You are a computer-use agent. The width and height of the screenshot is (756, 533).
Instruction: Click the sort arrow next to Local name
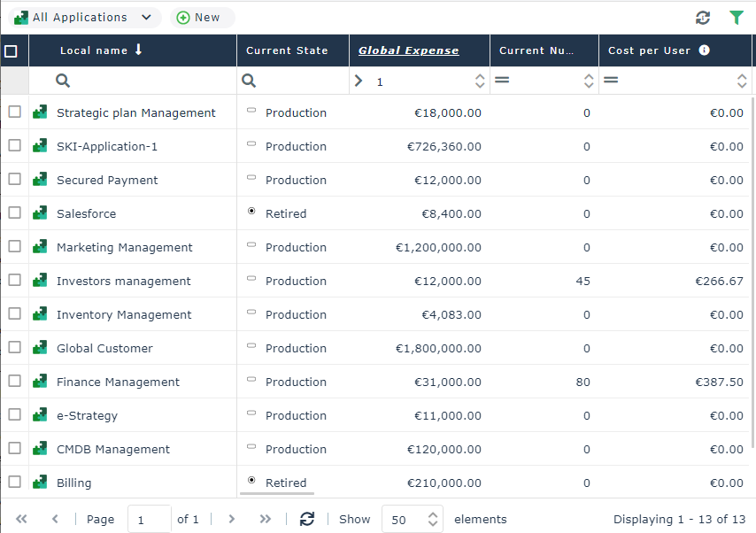pos(138,50)
